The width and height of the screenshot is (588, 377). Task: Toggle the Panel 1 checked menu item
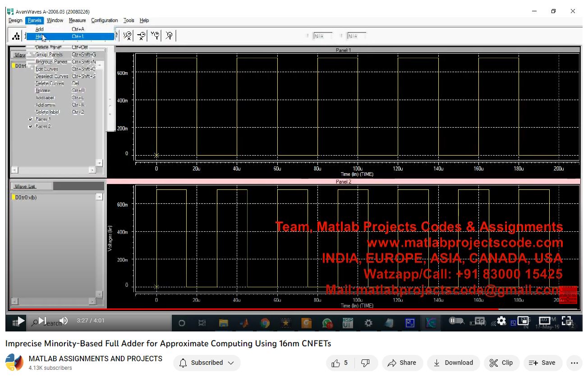click(43, 120)
